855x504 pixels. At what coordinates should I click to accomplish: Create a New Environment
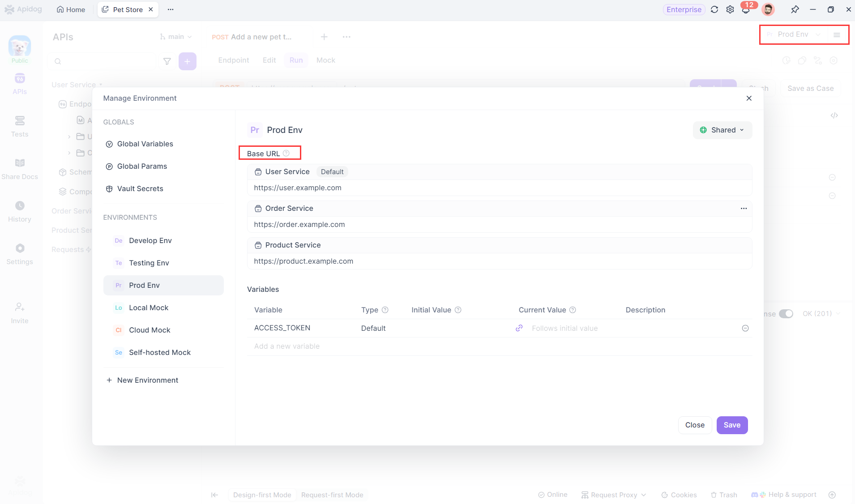click(142, 380)
